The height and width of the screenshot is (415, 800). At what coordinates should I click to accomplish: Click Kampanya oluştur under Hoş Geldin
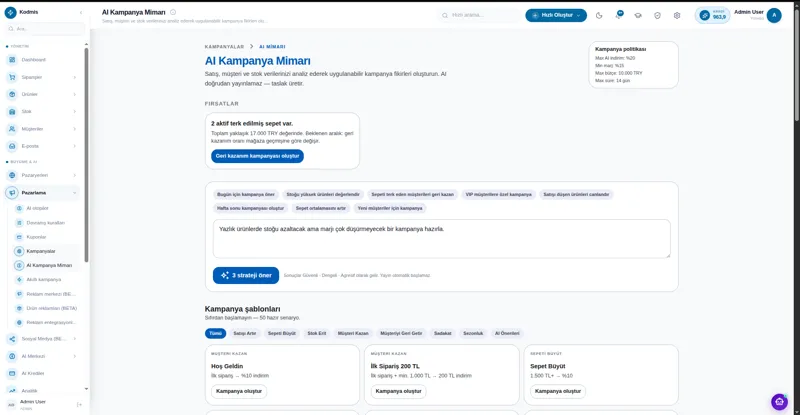coord(239,391)
